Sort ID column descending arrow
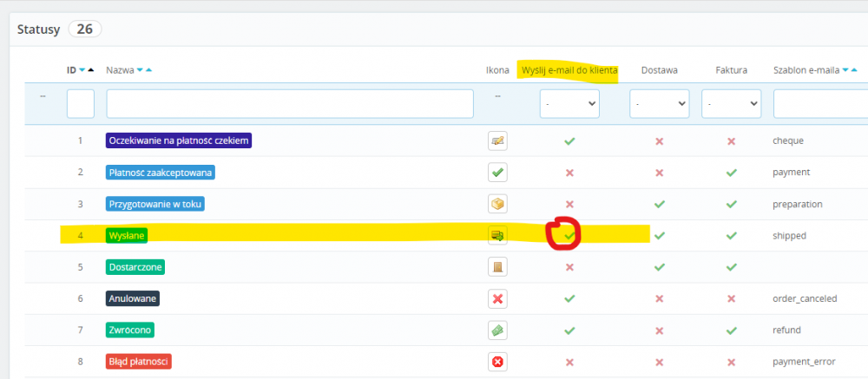868x379 pixels. click(82, 70)
